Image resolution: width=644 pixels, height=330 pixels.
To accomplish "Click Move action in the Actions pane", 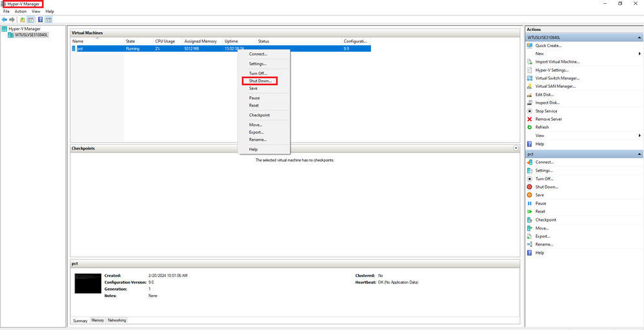I will [x=542, y=228].
